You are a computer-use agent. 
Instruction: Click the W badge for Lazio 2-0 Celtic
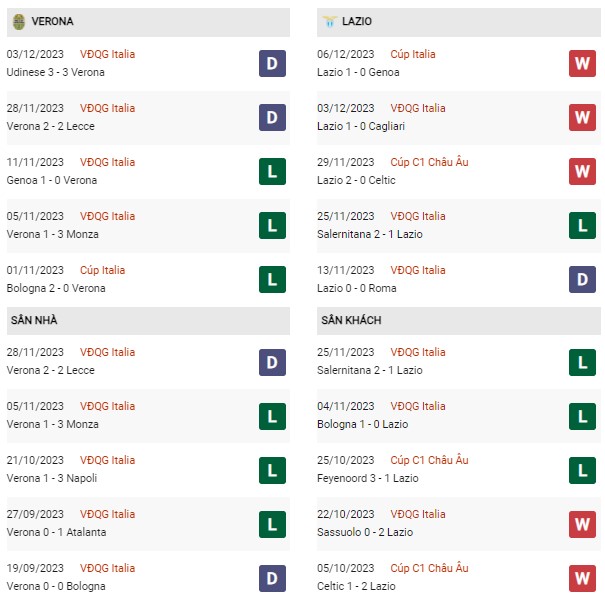[x=582, y=171]
